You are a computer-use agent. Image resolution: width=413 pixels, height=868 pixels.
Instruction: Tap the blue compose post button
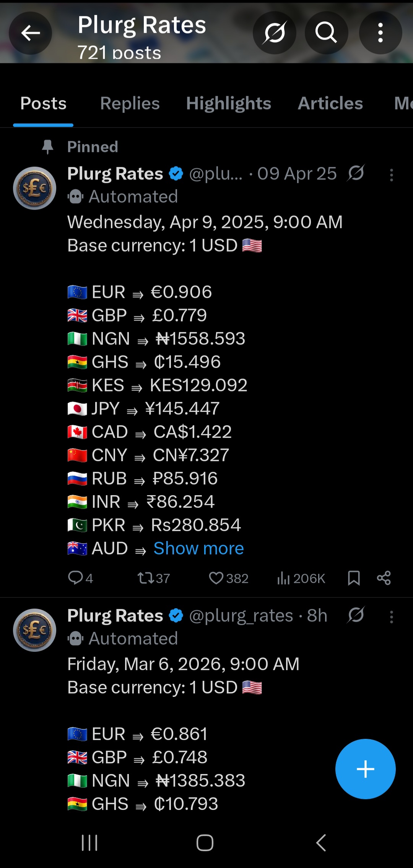365,769
